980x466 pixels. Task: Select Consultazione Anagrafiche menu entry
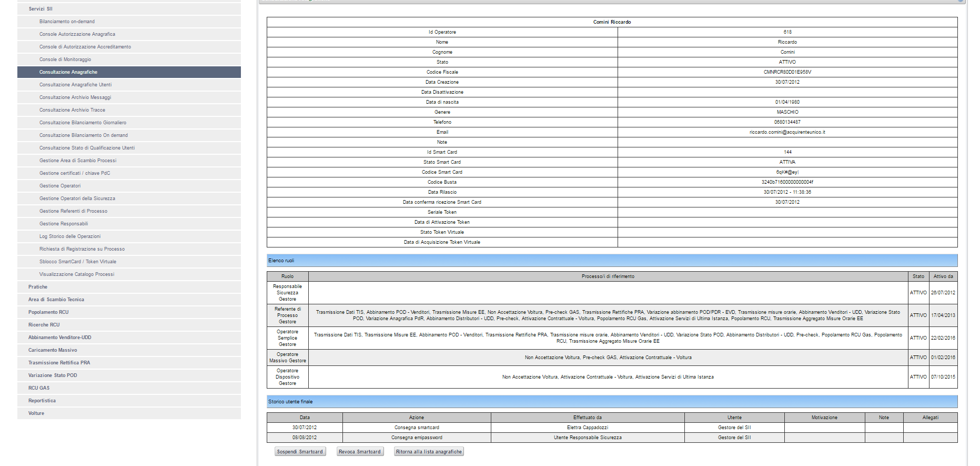[x=129, y=72]
